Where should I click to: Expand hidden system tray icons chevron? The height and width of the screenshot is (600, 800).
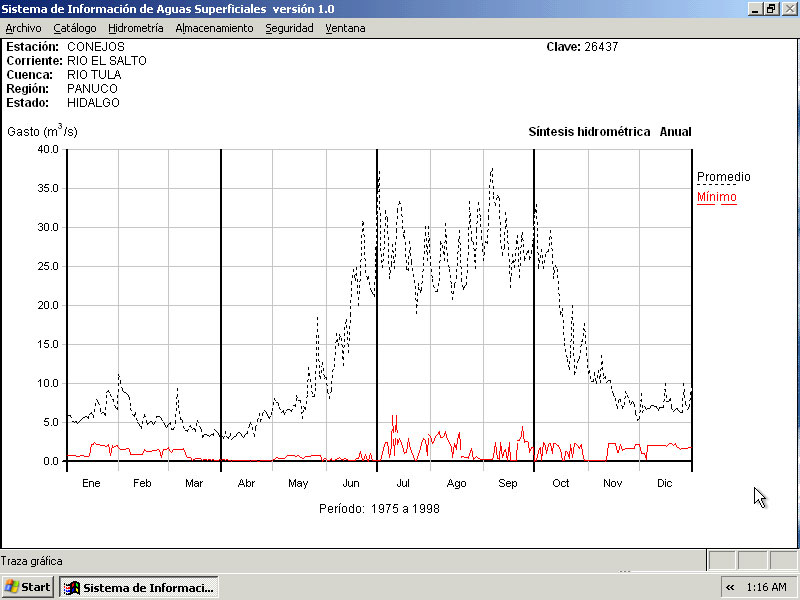pyautogui.click(x=730, y=587)
